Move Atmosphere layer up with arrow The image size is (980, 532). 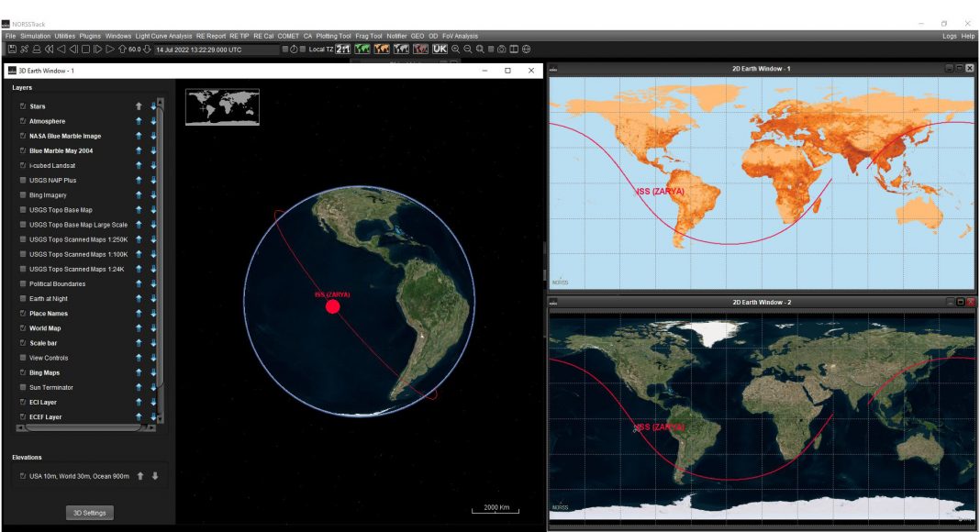pos(139,121)
